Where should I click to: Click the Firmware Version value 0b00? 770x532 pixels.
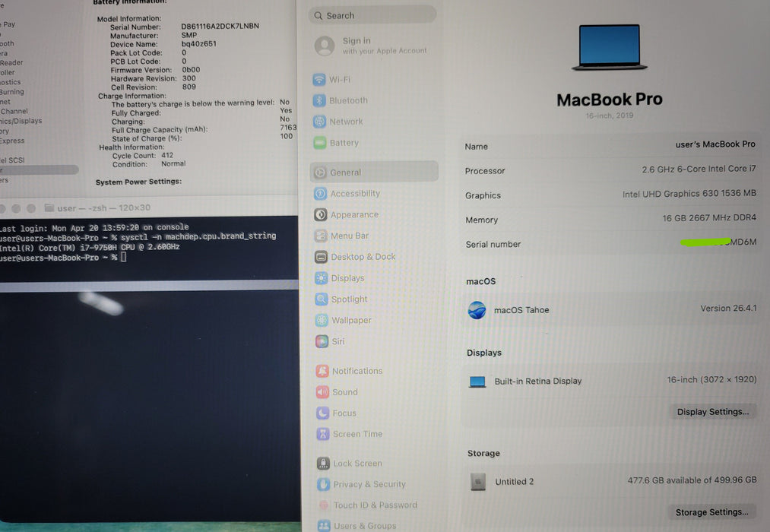coord(191,70)
